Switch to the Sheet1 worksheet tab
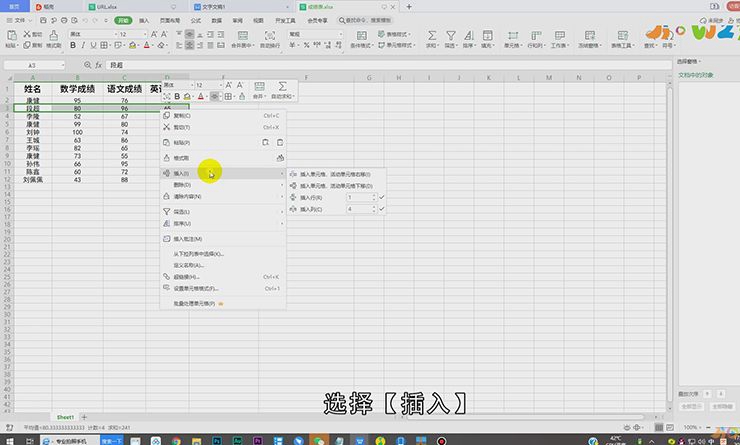 [x=65, y=417]
